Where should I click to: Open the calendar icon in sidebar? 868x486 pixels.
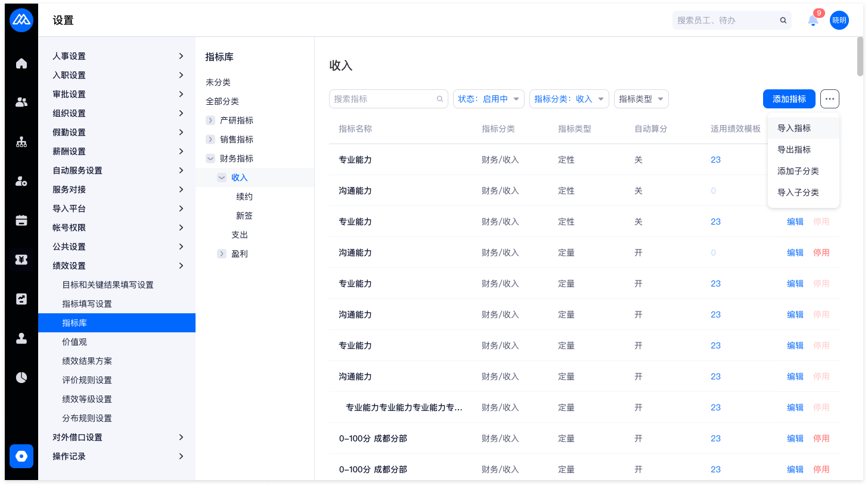21,220
